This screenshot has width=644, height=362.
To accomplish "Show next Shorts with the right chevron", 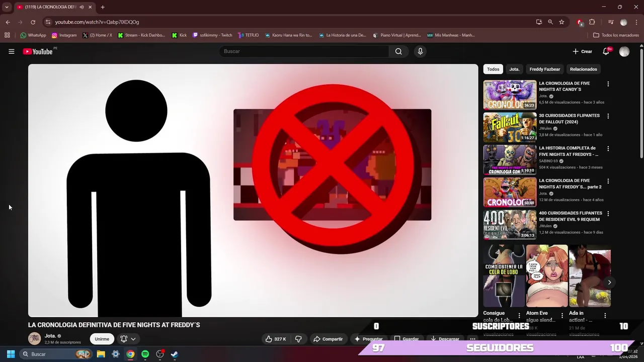I will (609, 282).
